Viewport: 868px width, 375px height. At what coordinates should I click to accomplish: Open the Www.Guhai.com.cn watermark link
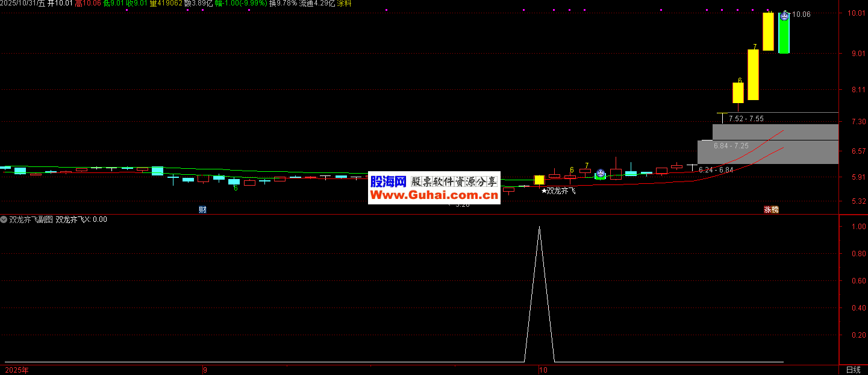click(x=434, y=195)
